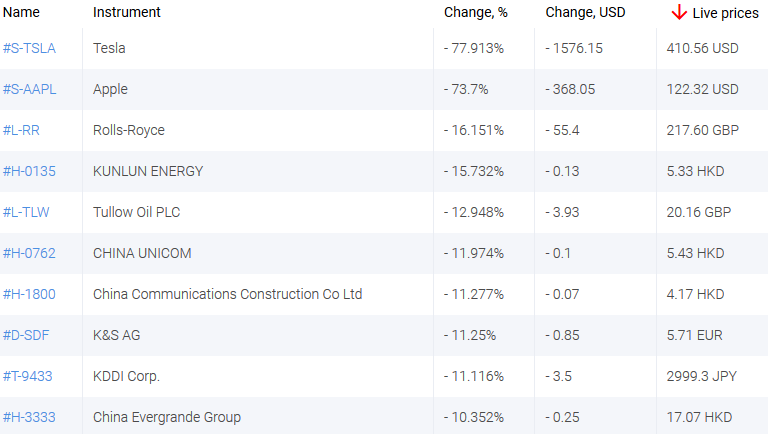Screen dimensions: 768x434
Task: Open the #H-0135 ticker link
Action: (x=29, y=171)
